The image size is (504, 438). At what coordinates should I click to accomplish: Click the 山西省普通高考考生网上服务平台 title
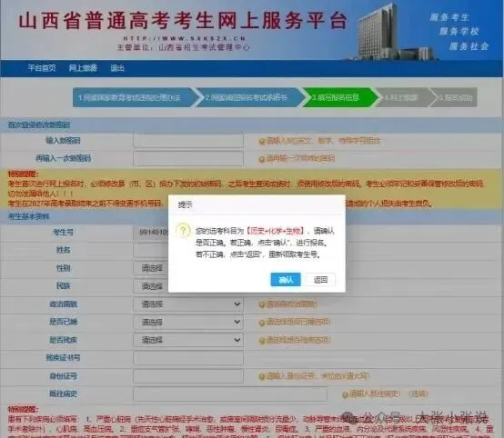[183, 20]
